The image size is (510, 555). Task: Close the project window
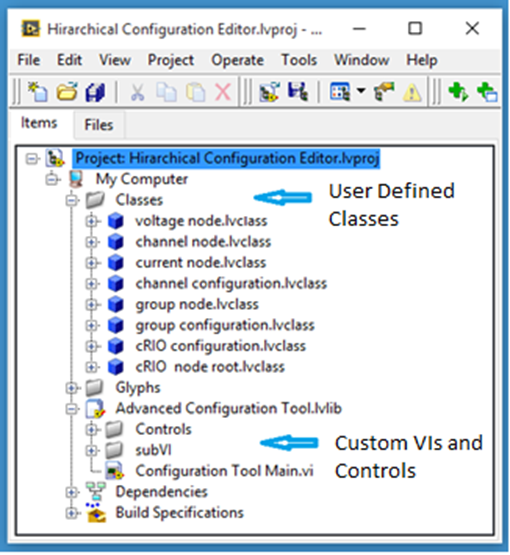click(x=472, y=28)
